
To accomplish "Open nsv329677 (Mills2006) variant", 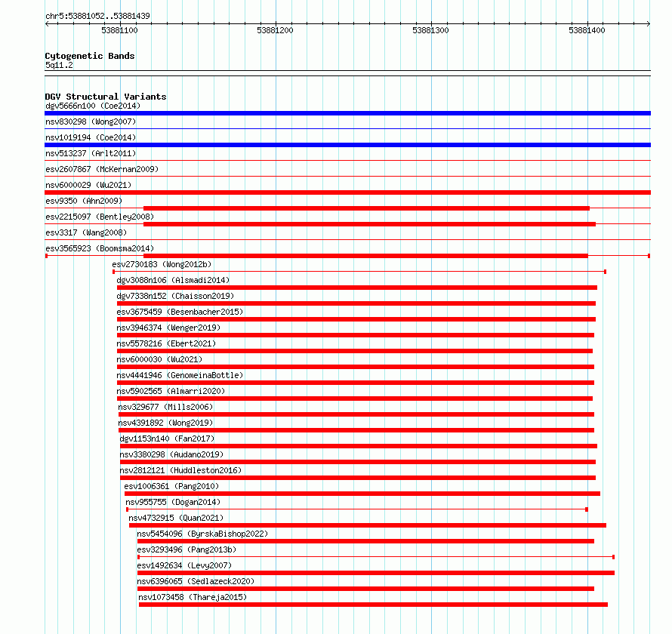I will point(165,407).
